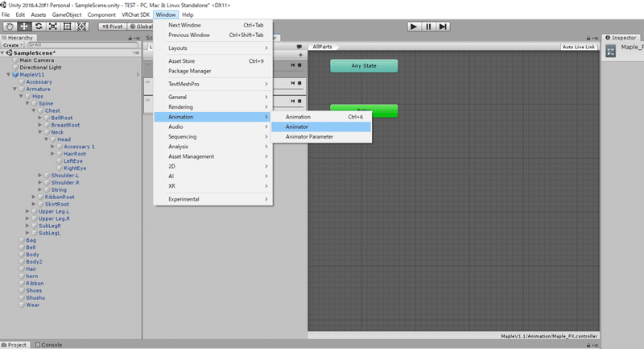This screenshot has height=349, width=644.
Task: Expand the Upper Leg.L node
Action: coord(27,211)
